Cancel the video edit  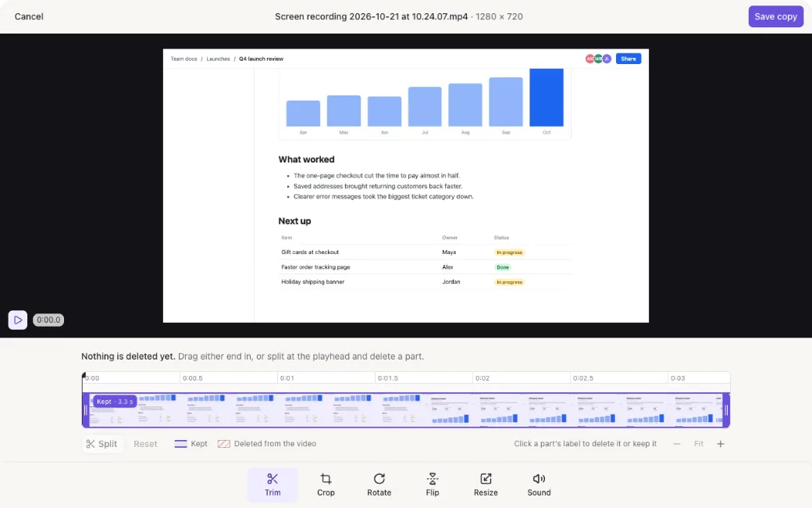[29, 16]
